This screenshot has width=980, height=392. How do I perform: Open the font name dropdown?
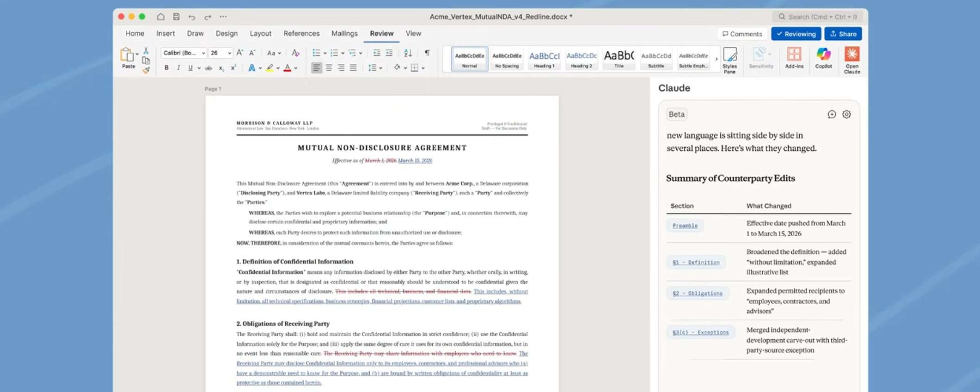click(x=203, y=53)
